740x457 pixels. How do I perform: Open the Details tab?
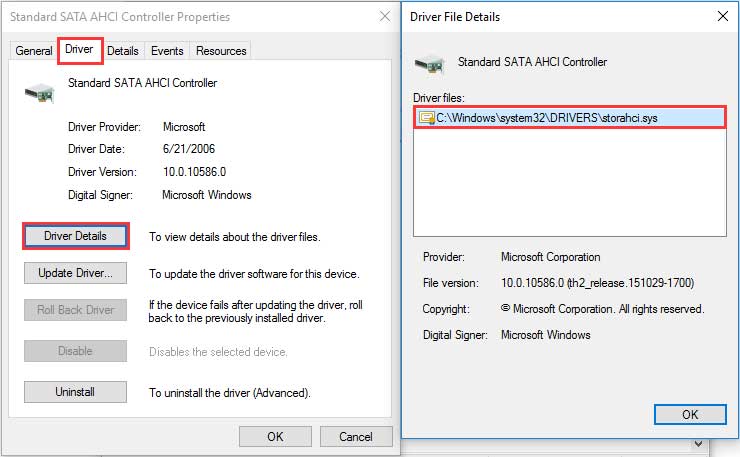pos(123,51)
